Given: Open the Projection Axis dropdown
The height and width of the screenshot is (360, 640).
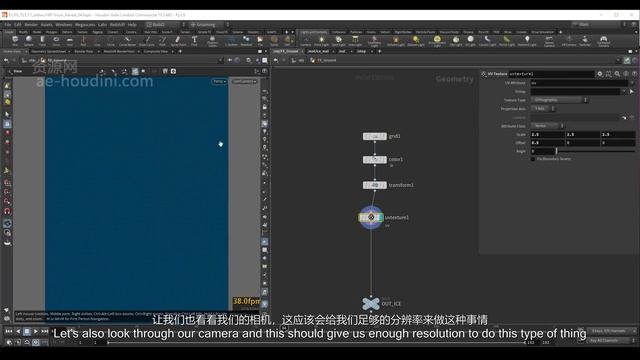Looking at the screenshot, I should [x=543, y=109].
